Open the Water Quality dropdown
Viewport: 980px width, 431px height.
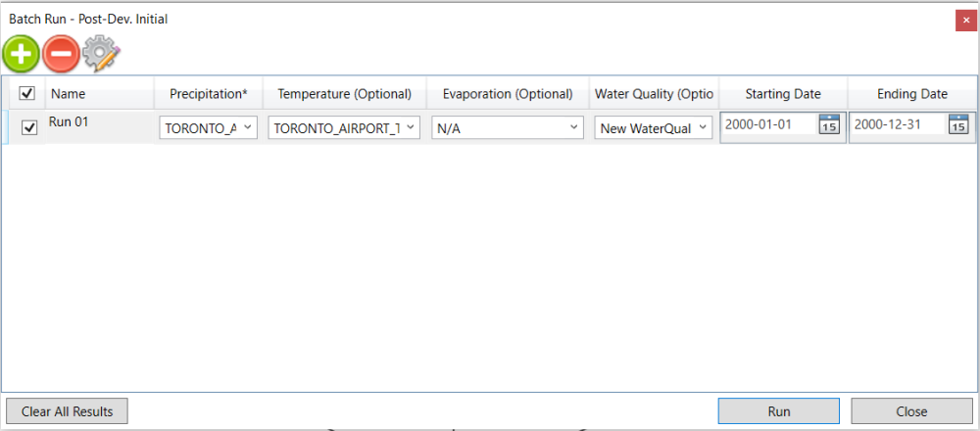coord(703,127)
